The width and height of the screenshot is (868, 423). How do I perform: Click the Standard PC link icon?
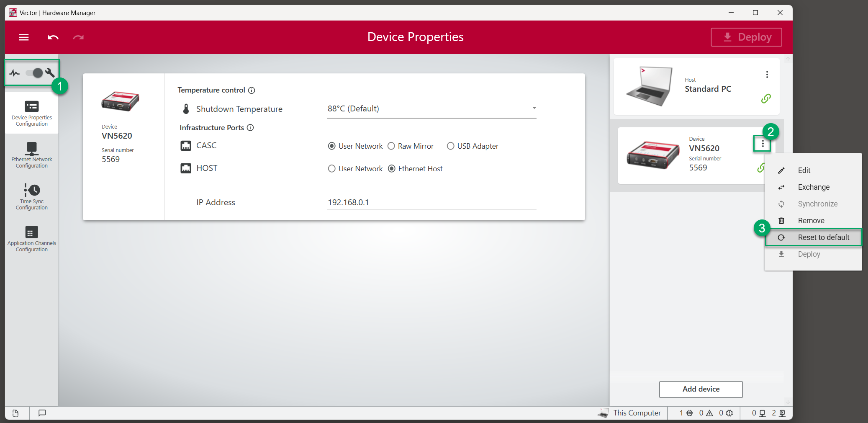[x=766, y=98]
